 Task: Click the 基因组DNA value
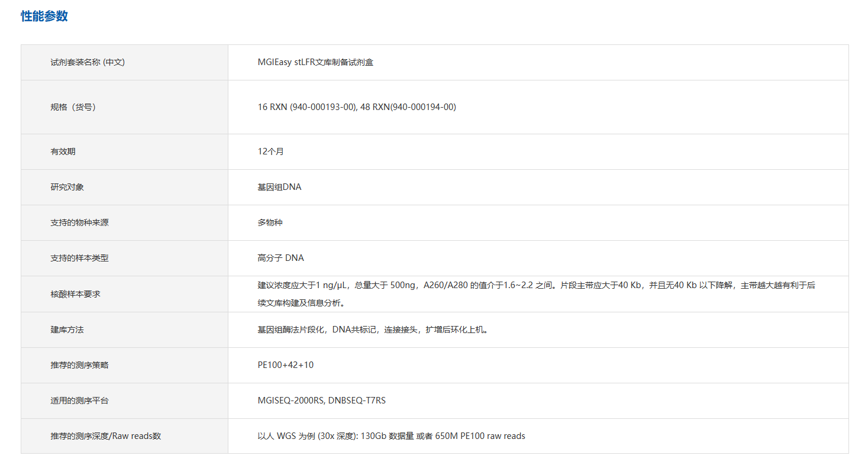click(279, 187)
